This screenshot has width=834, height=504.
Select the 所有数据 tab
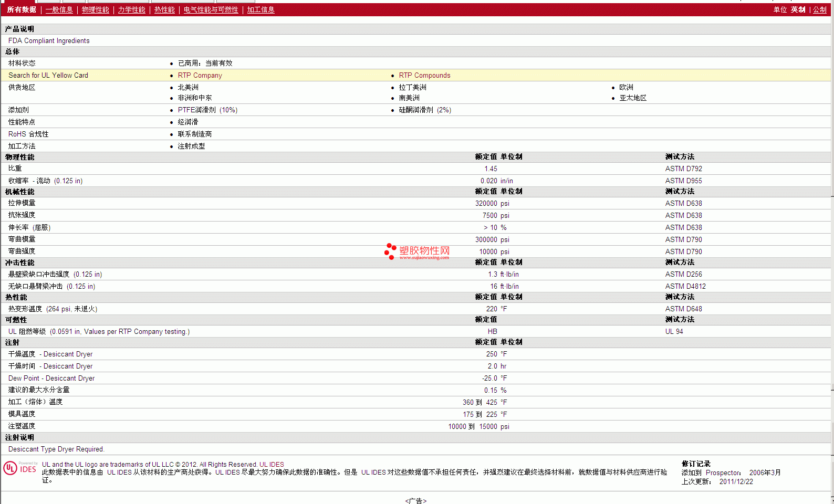click(22, 9)
